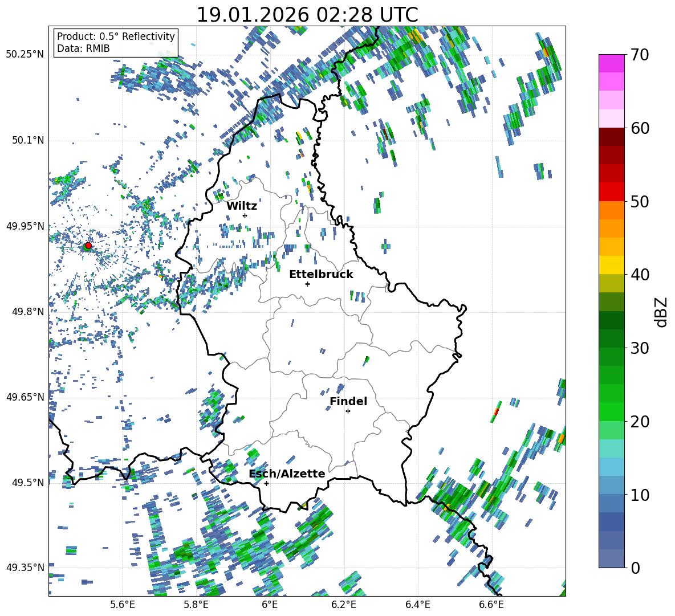Click the 5.6°E longitude label
The width and height of the screenshot is (675, 616).
(x=123, y=605)
